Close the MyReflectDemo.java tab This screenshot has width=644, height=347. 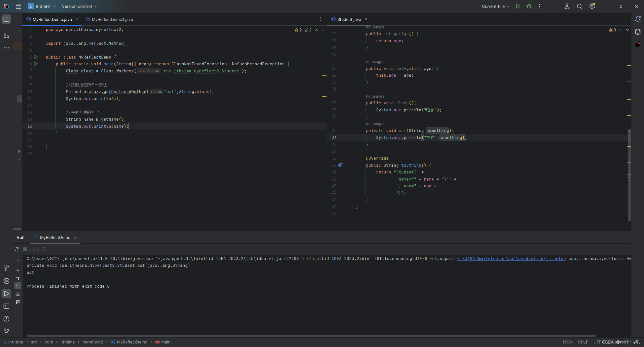(77, 19)
